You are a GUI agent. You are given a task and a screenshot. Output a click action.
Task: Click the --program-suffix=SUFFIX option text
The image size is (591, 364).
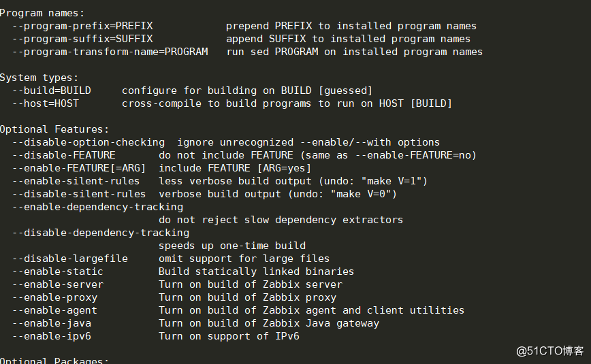coord(82,39)
